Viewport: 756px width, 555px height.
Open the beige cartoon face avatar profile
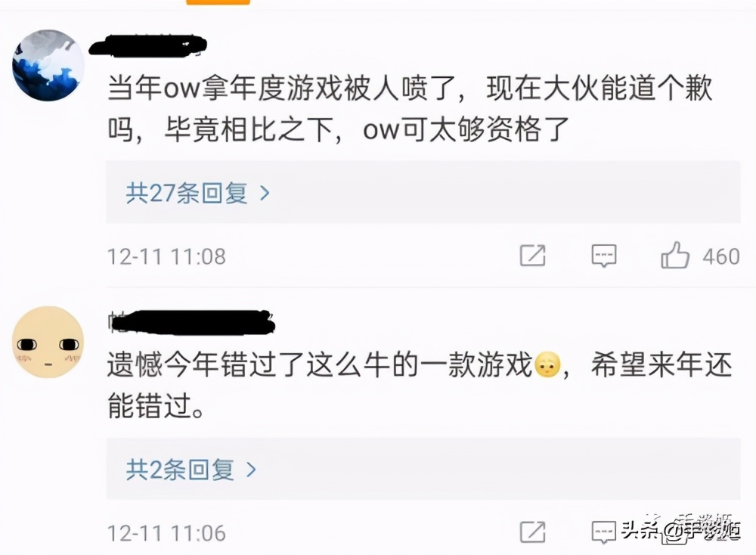pos(48,342)
